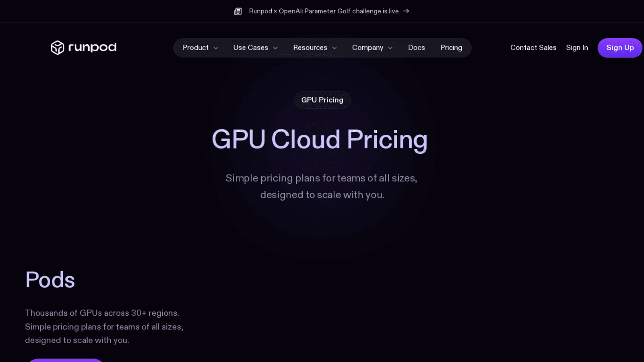Click the arrow icon after the challenge announcement
Screen dimensions: 644x362
tap(406, 11)
